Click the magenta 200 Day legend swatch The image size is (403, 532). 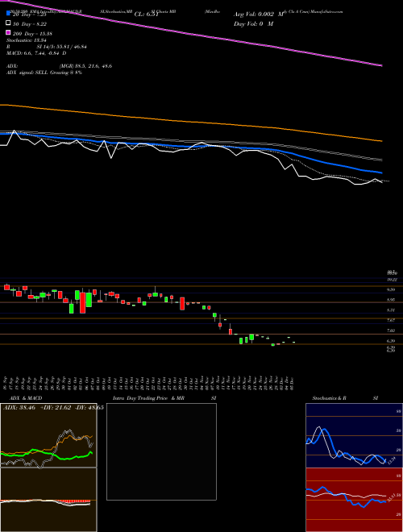tap(9, 32)
